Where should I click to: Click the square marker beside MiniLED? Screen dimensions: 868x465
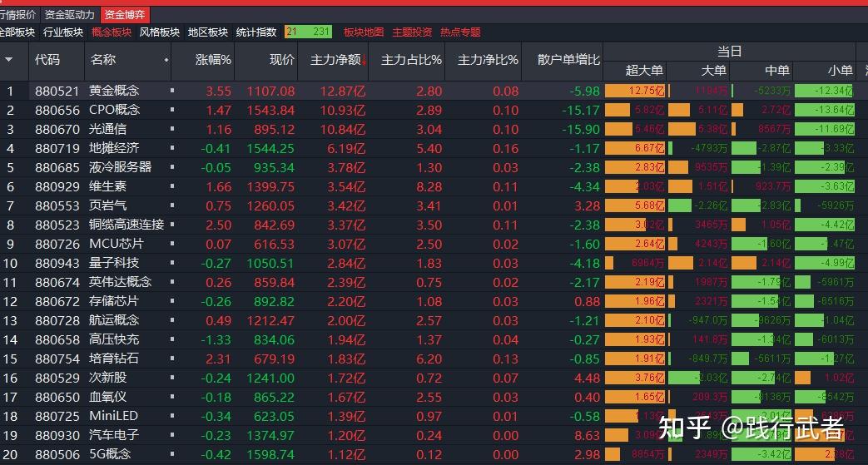tap(172, 416)
